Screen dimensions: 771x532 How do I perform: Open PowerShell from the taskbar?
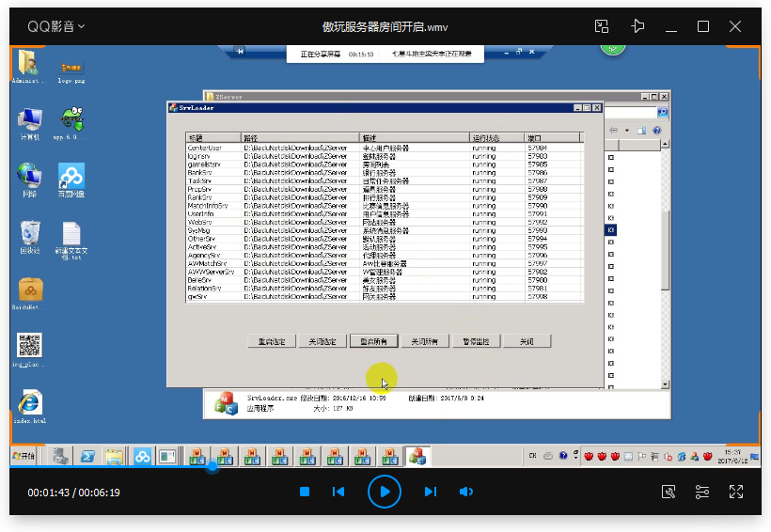[x=87, y=456]
